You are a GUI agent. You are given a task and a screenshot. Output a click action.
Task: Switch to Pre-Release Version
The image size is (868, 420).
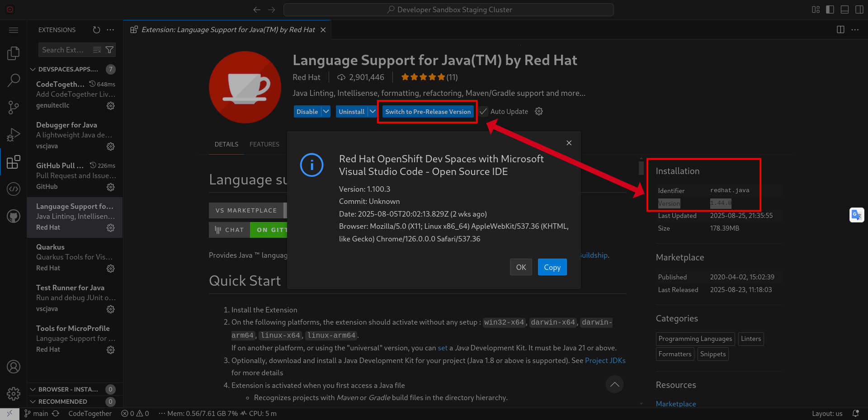coord(428,112)
